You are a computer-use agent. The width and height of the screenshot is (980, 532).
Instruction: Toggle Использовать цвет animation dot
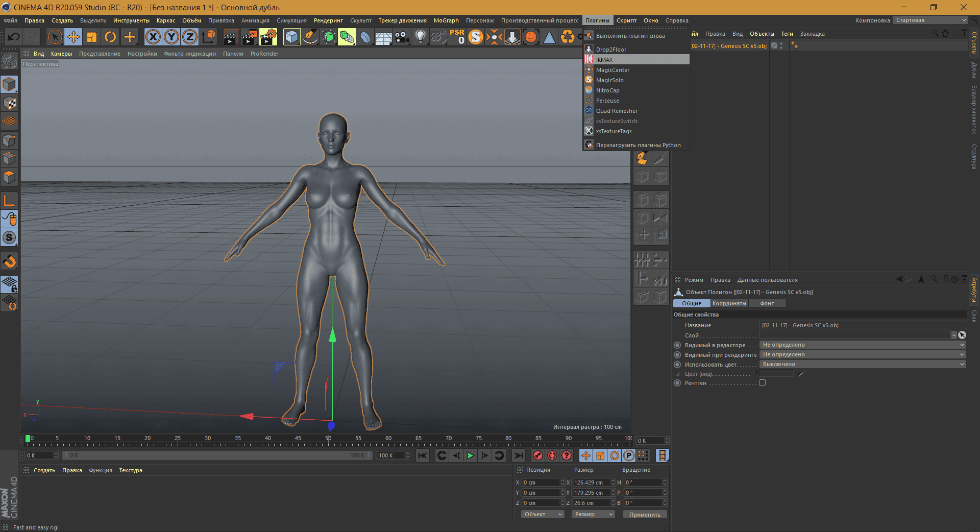pyautogui.click(x=677, y=365)
